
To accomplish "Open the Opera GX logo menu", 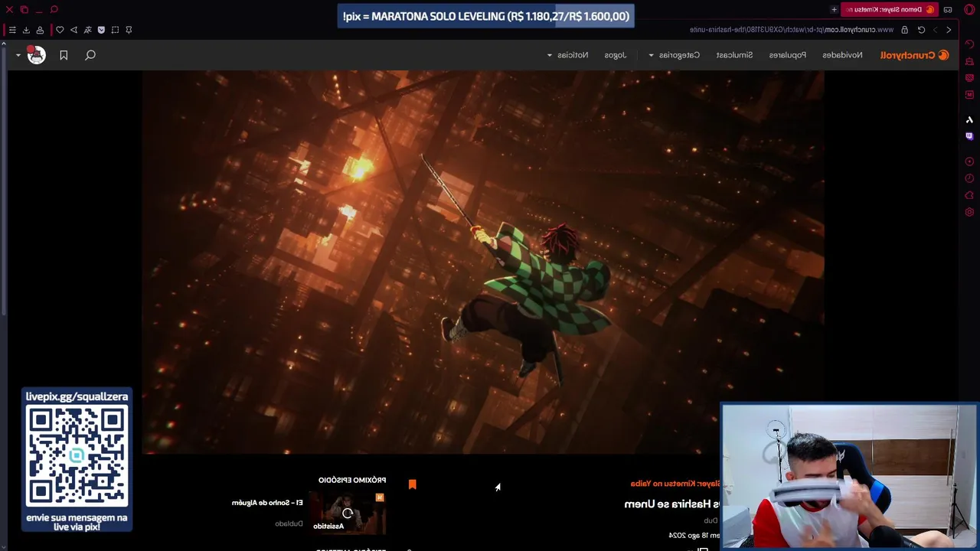I will pos(969,9).
